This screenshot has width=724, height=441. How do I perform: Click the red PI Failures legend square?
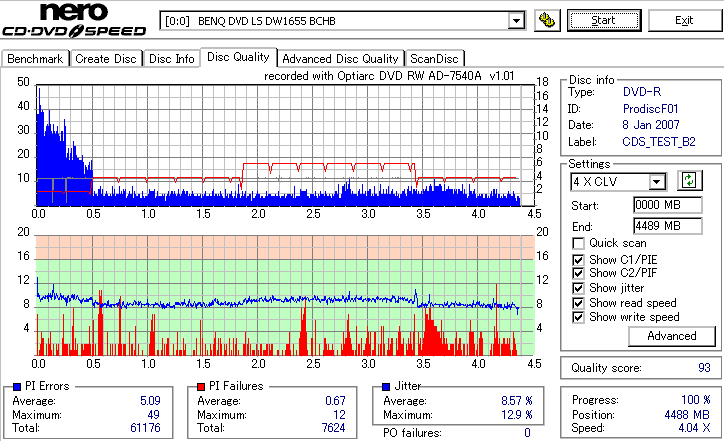pyautogui.click(x=201, y=387)
